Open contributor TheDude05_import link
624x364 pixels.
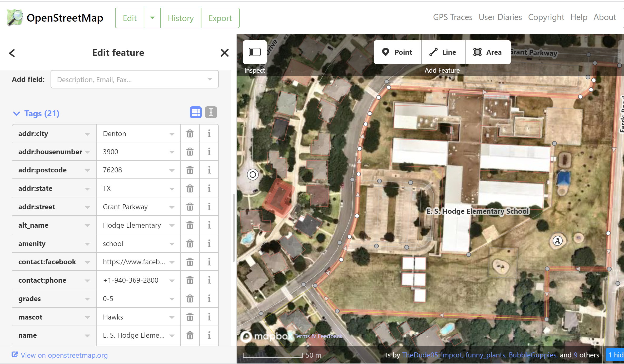(x=432, y=355)
